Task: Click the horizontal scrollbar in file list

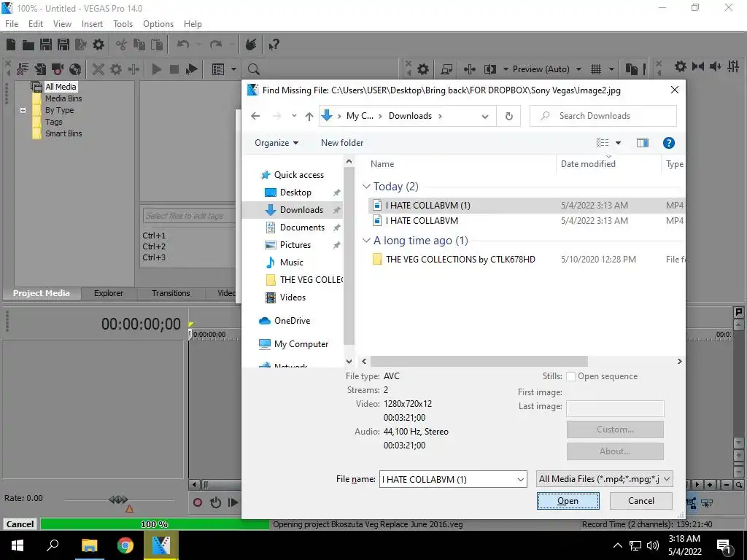Action: (479, 362)
